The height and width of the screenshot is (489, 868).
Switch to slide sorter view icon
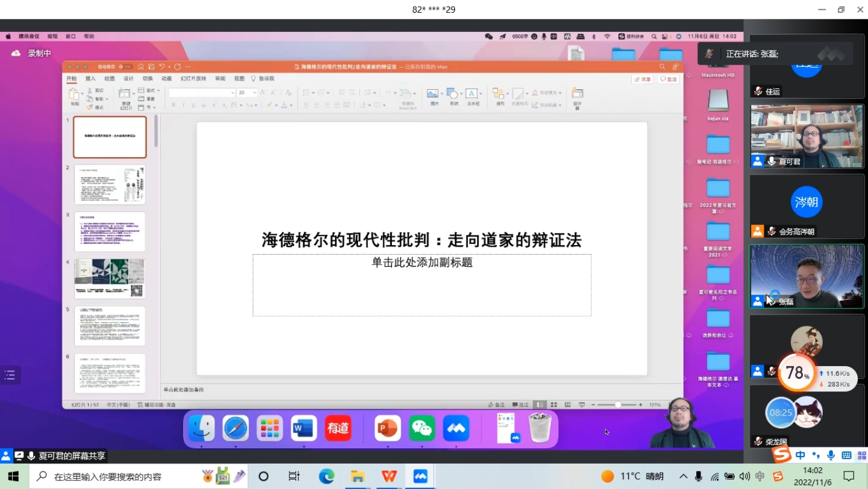tap(553, 405)
